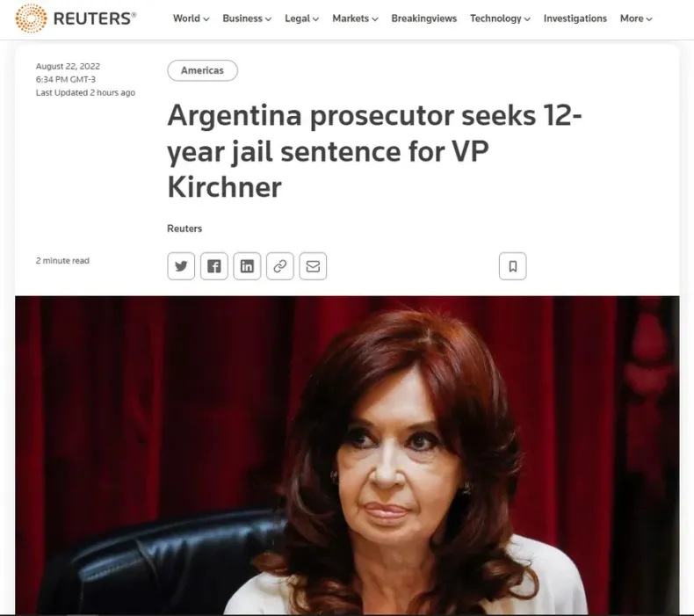Share article on Facebook
This screenshot has height=616, width=694.
tap(213, 266)
